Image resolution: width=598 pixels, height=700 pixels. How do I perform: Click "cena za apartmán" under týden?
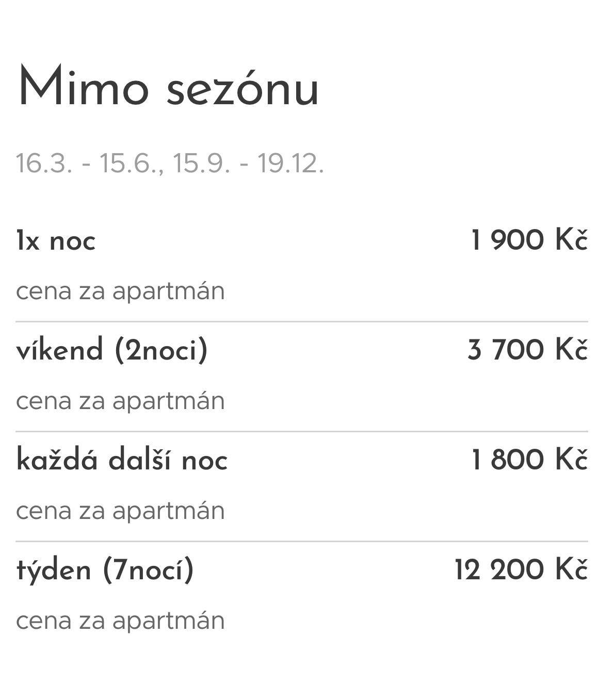coord(120,621)
